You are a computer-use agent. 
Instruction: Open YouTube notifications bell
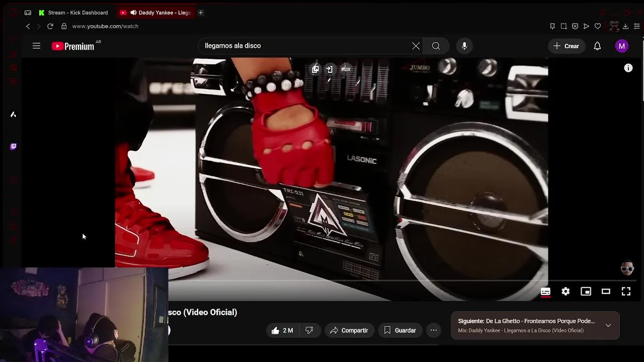[x=597, y=46]
